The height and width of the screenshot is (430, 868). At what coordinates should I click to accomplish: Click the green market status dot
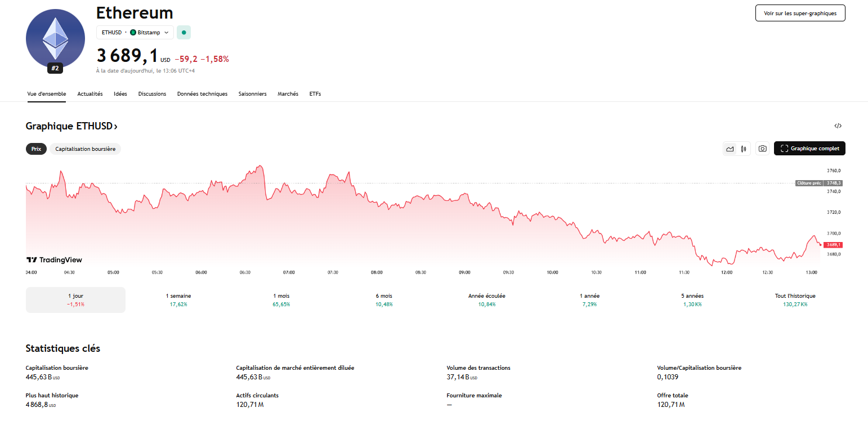click(184, 33)
